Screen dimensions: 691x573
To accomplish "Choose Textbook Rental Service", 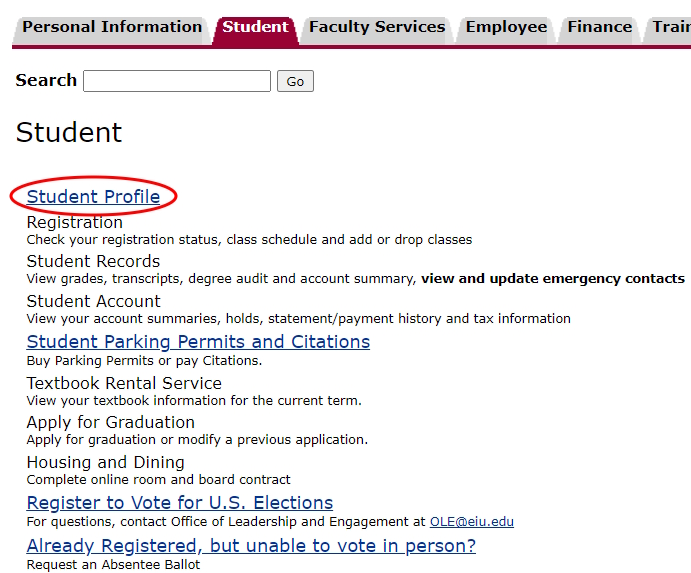I will 124,383.
